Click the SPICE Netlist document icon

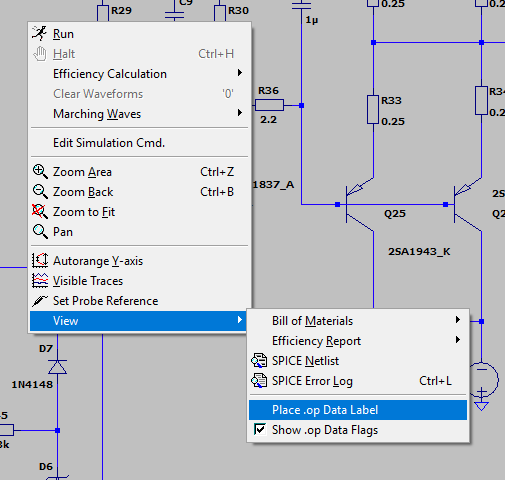(259, 361)
